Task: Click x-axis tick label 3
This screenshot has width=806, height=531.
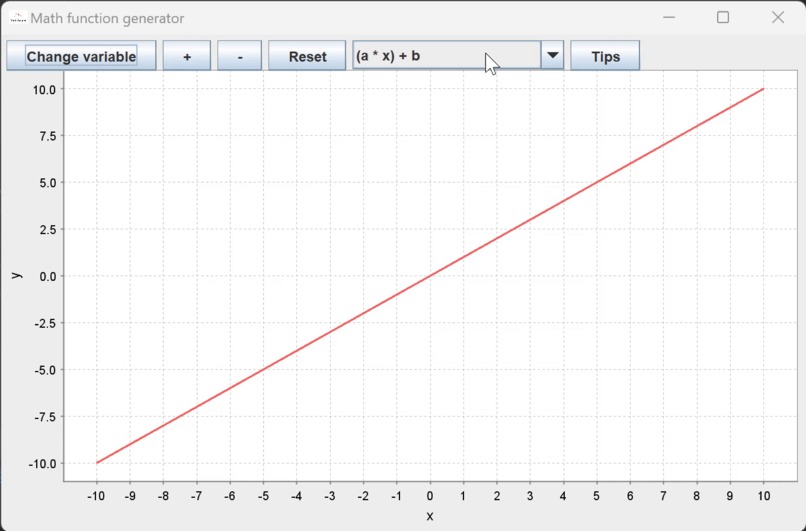Action: click(x=530, y=496)
